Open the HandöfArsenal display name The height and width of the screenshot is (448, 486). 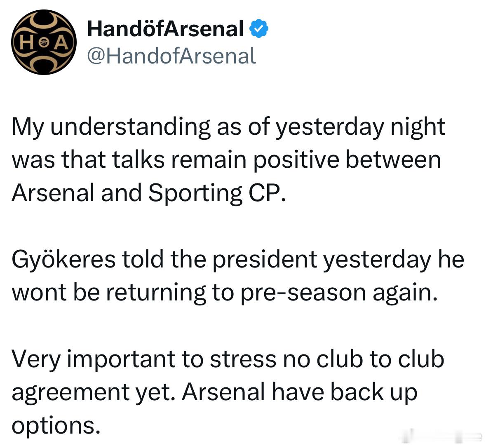coord(166,29)
